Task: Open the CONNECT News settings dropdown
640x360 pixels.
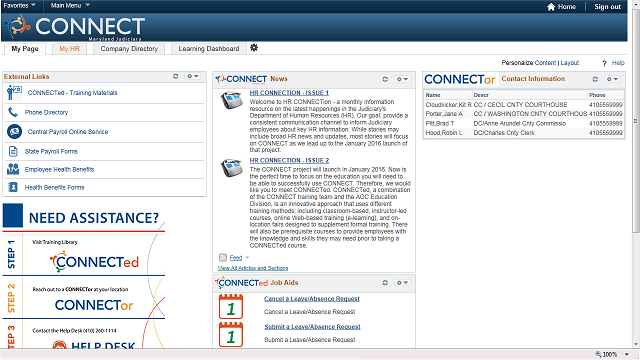Action: (x=402, y=79)
